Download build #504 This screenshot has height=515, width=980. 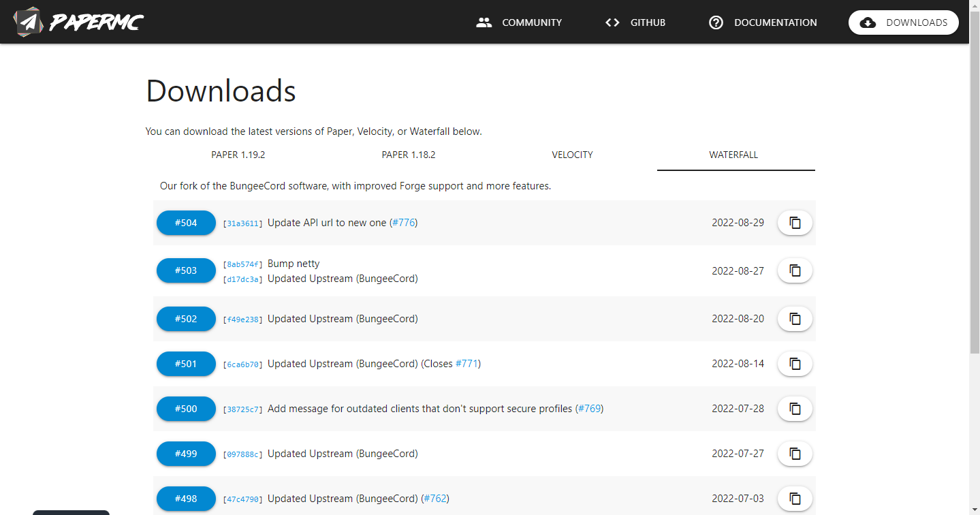tap(186, 222)
